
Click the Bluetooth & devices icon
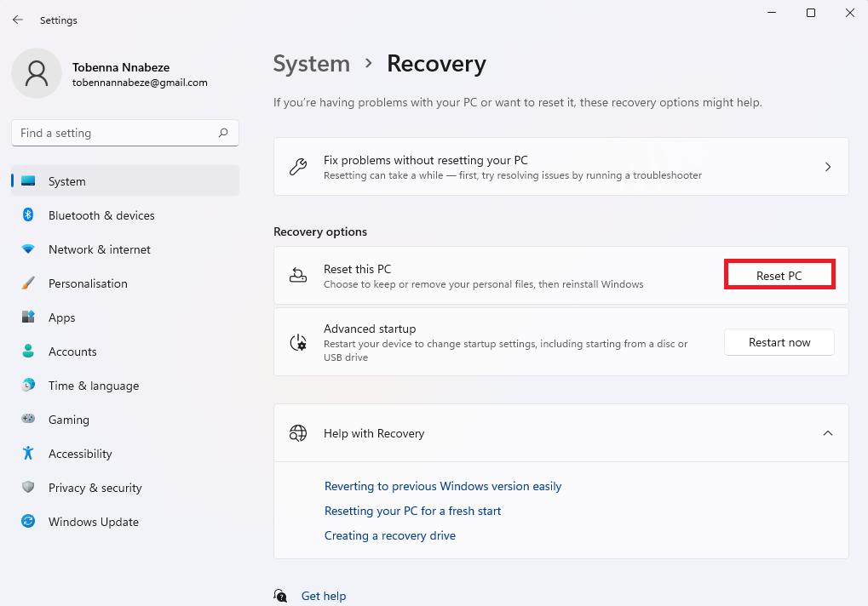28,215
